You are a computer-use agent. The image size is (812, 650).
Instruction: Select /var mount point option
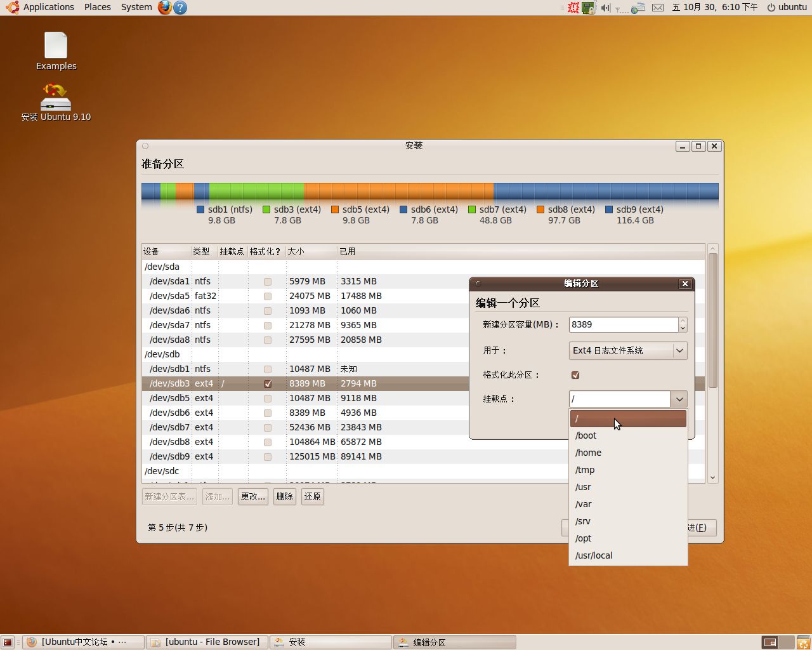pyautogui.click(x=628, y=504)
